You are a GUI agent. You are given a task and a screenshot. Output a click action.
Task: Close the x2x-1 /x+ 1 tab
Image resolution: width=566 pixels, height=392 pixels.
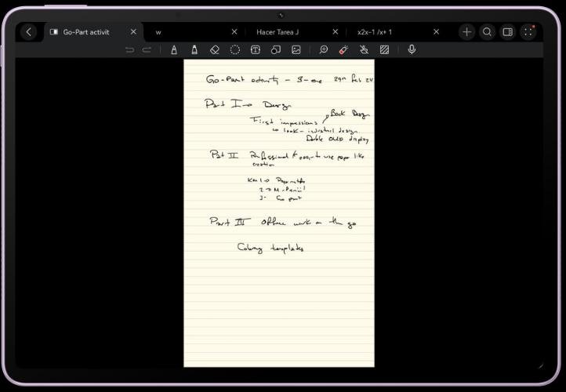point(436,32)
